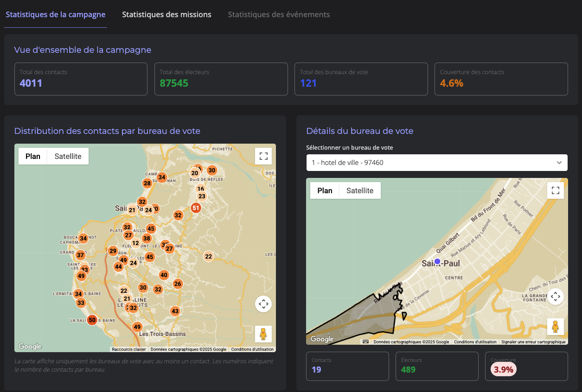
Task: Select the Street View pegman on the right map
Action: (555, 326)
